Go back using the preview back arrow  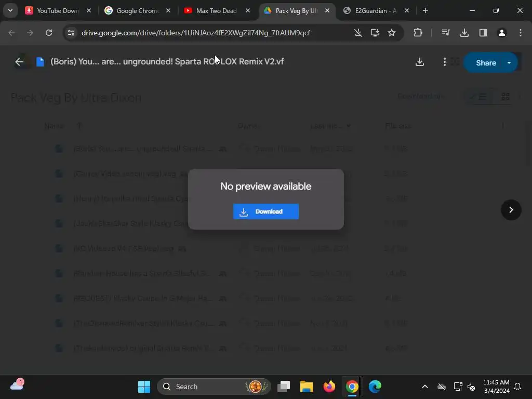(19, 62)
